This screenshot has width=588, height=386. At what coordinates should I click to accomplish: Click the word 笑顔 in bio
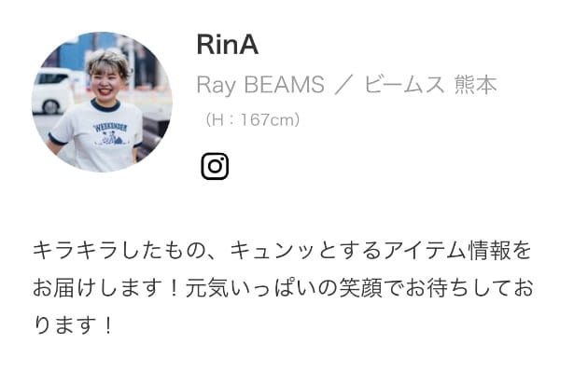(360, 288)
